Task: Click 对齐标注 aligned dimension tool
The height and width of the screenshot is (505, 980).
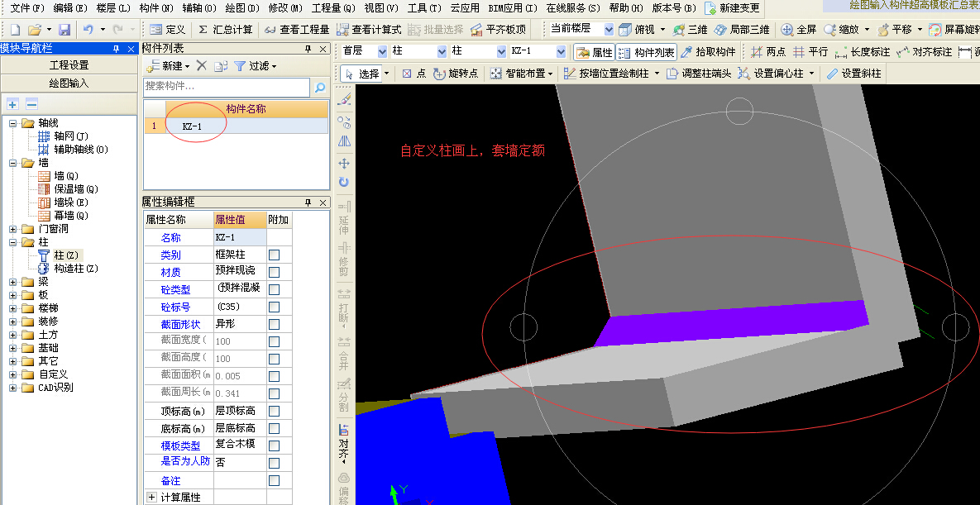Action: click(924, 52)
